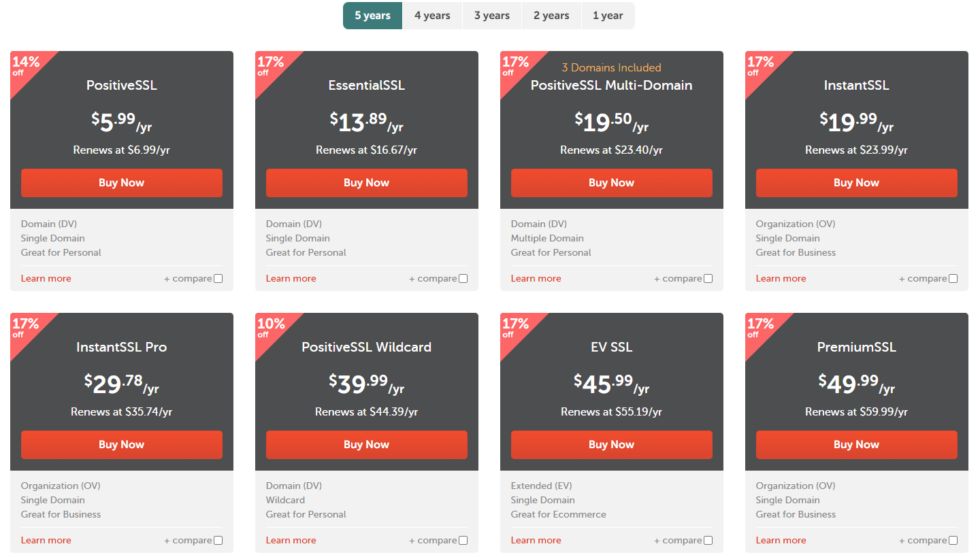Screen dimensions: 980x557
Task: Enable compare for EssentialSSL
Action: pyautogui.click(x=463, y=278)
